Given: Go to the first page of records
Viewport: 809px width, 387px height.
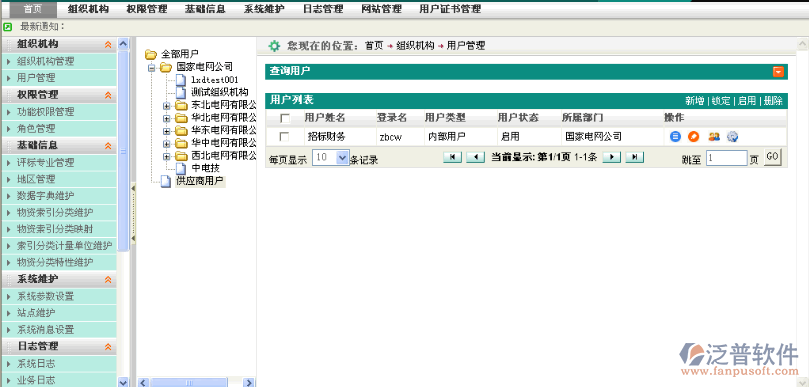Looking at the screenshot, I should pyautogui.click(x=452, y=157).
